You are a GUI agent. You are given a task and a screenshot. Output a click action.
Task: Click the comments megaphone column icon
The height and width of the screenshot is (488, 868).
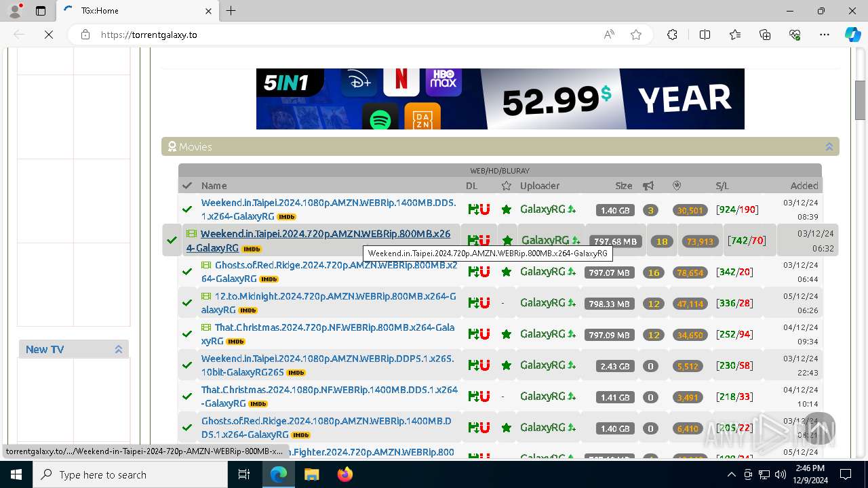pyautogui.click(x=649, y=186)
